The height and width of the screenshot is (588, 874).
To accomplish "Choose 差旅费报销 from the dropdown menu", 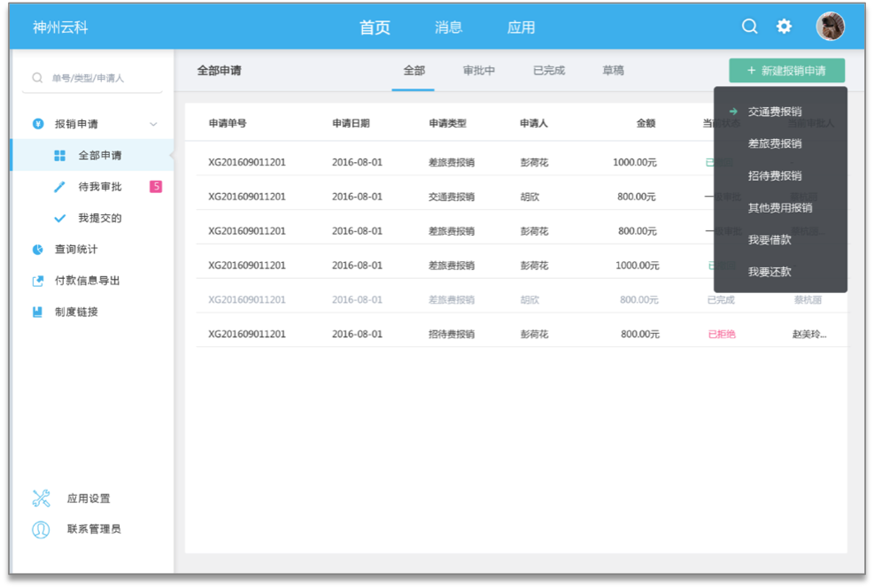I will [775, 143].
